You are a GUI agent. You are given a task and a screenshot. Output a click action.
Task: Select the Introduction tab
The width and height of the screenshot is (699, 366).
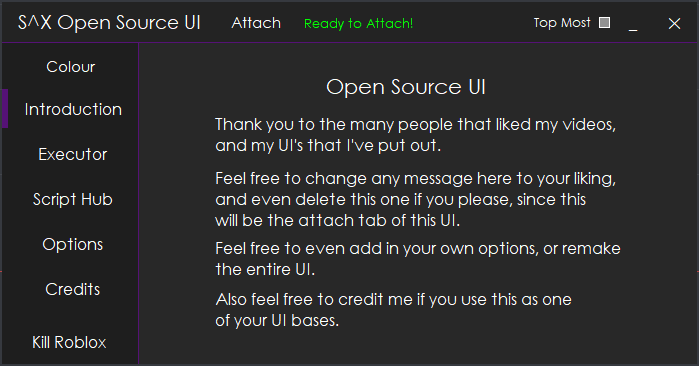point(73,109)
